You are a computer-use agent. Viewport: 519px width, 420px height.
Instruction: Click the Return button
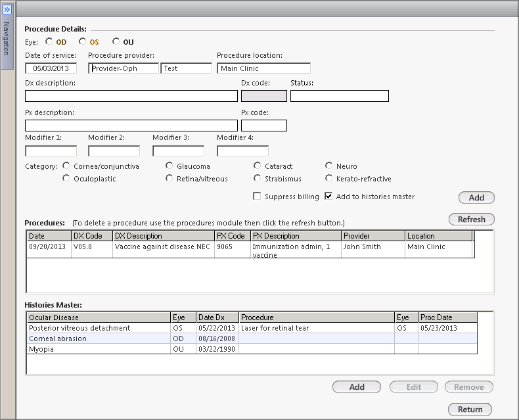(x=470, y=409)
